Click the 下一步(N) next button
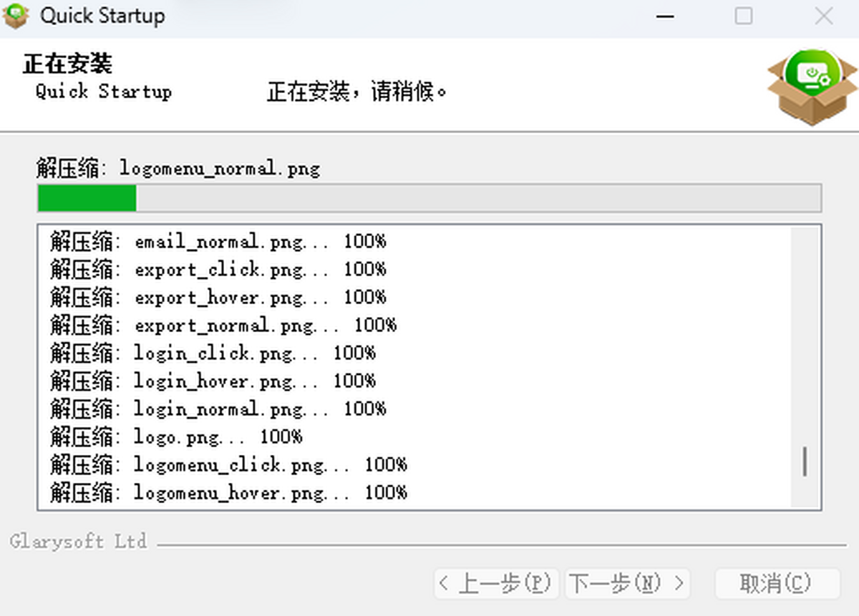 (627, 584)
